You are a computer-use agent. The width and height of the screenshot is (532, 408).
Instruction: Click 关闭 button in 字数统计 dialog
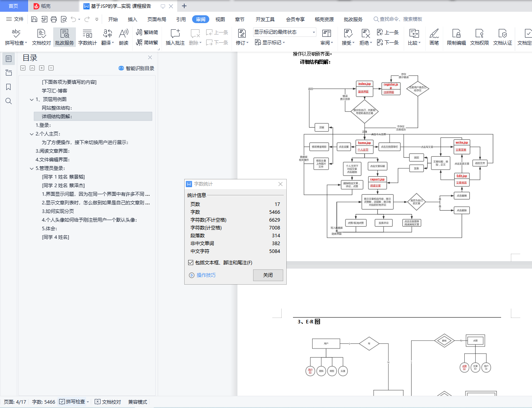point(268,275)
